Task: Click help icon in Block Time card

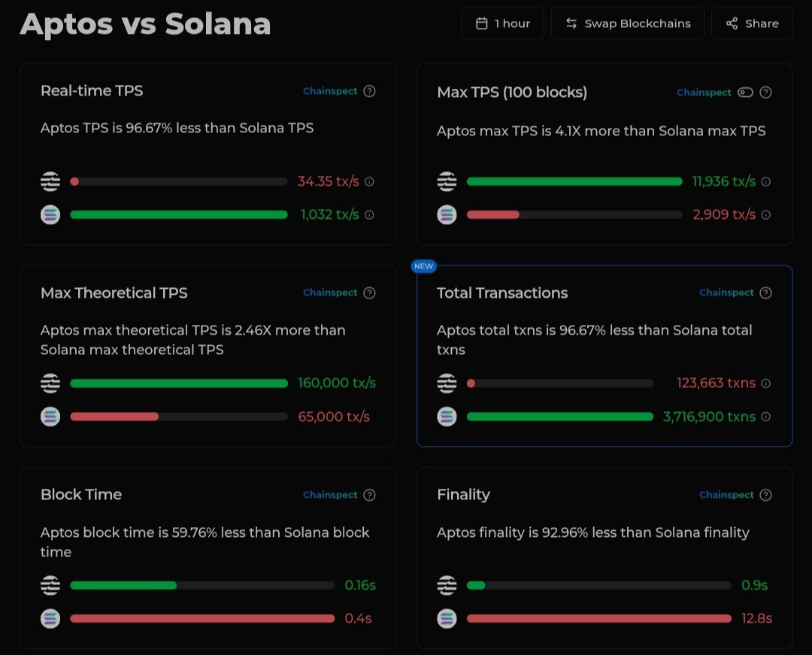Action: [x=369, y=495]
